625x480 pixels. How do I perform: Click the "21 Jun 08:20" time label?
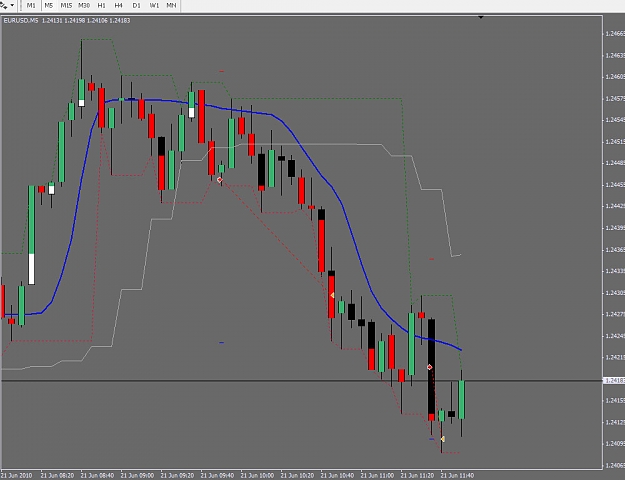tap(57, 476)
